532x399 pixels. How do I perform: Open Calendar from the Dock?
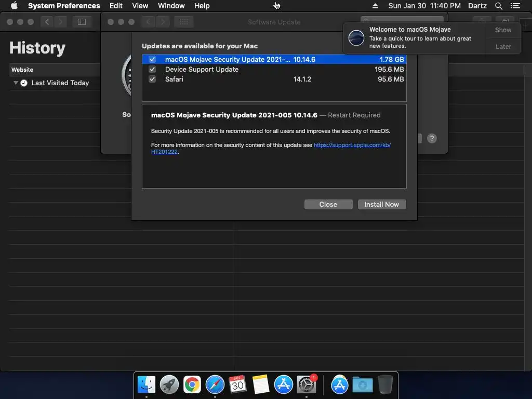tap(237, 385)
